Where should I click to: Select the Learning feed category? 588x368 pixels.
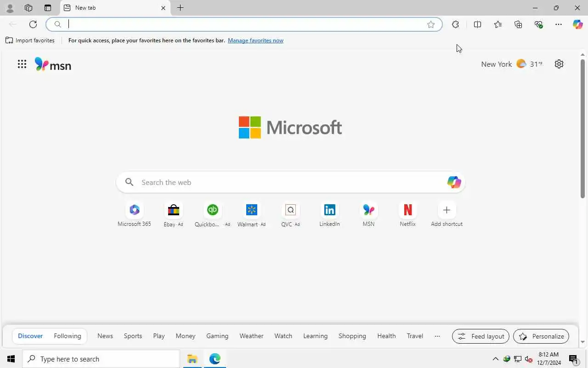(x=315, y=336)
